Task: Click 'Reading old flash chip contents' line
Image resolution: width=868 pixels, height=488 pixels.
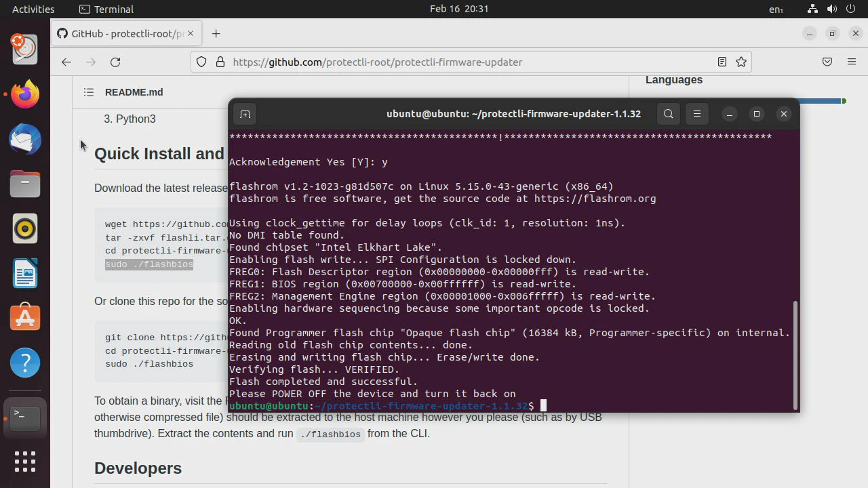Action: tap(351, 345)
